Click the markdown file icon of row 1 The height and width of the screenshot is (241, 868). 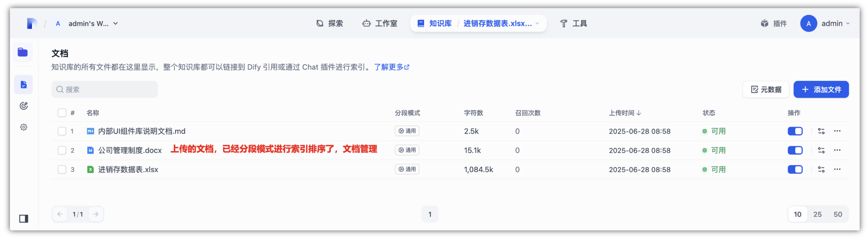click(90, 131)
